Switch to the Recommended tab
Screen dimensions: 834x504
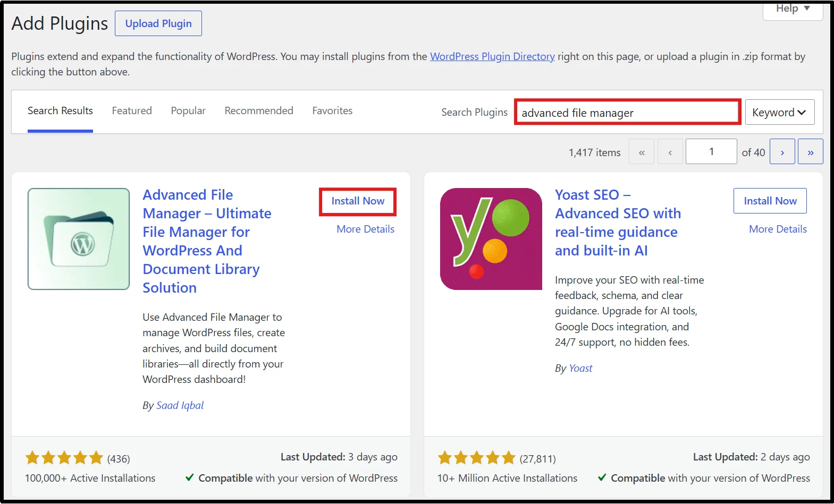(259, 111)
